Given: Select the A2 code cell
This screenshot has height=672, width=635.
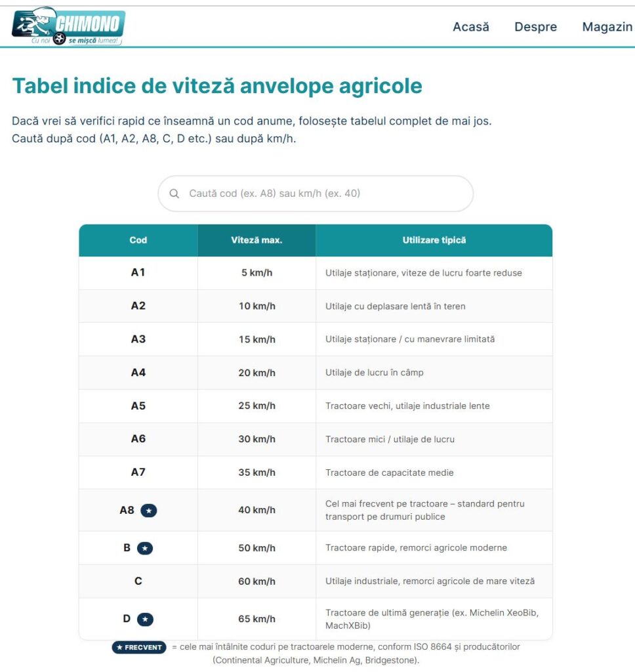Looking at the screenshot, I should (x=138, y=306).
